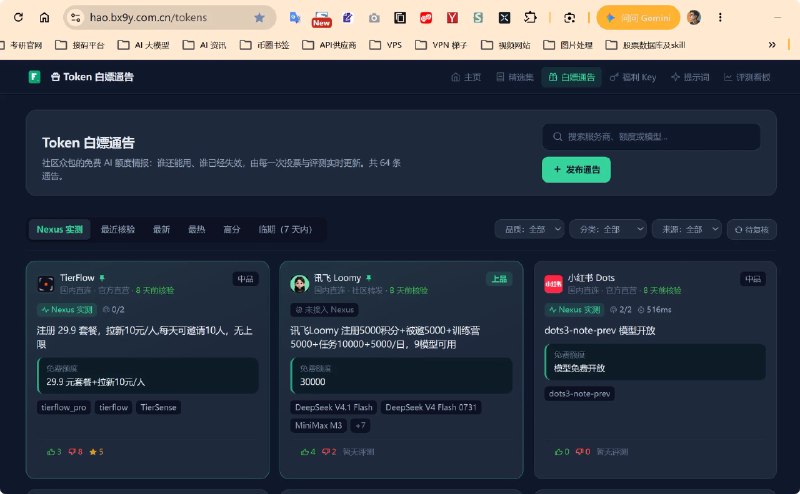This screenshot has width=800, height=494.
Task: Click the 上品 badge on Loomy card
Action: point(499,279)
